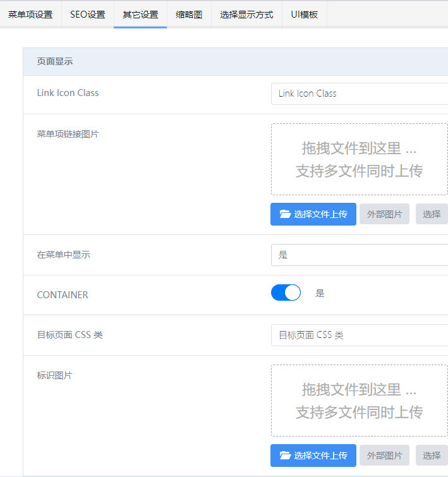Click 外部图片 button under 菜单项链接图片
Image resolution: width=448 pixels, height=477 pixels.
384,214
